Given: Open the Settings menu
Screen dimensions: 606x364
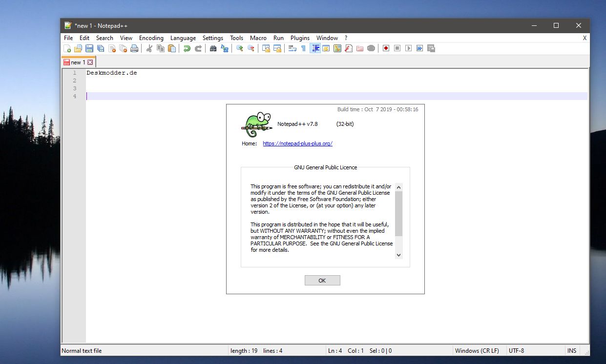Looking at the screenshot, I should coord(213,38).
